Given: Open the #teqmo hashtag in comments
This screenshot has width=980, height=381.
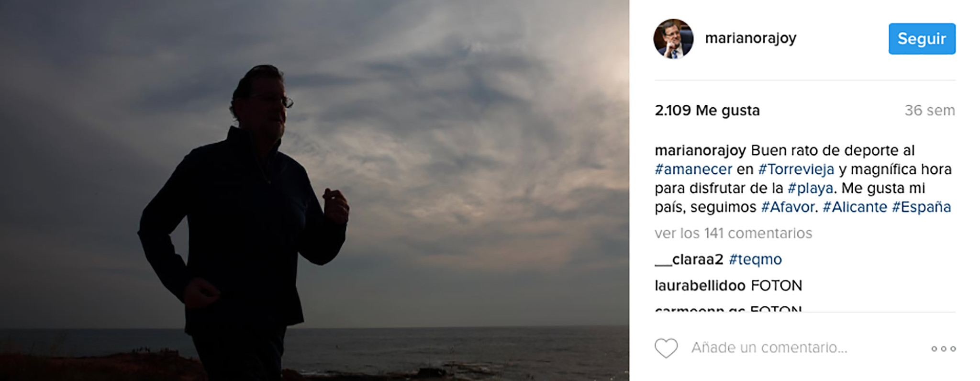Looking at the screenshot, I should [x=755, y=259].
